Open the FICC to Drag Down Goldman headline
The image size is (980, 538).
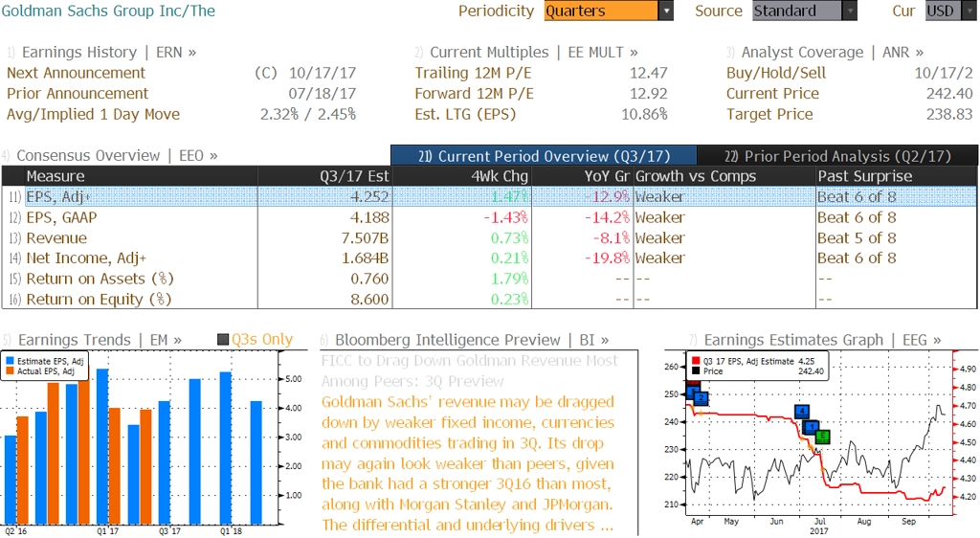[469, 371]
